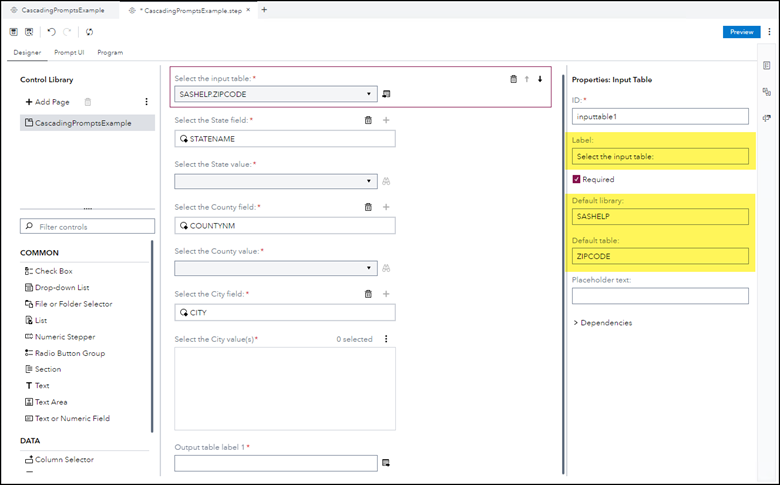Select the Check Box control
The width and height of the screenshot is (780, 485).
pos(49,271)
